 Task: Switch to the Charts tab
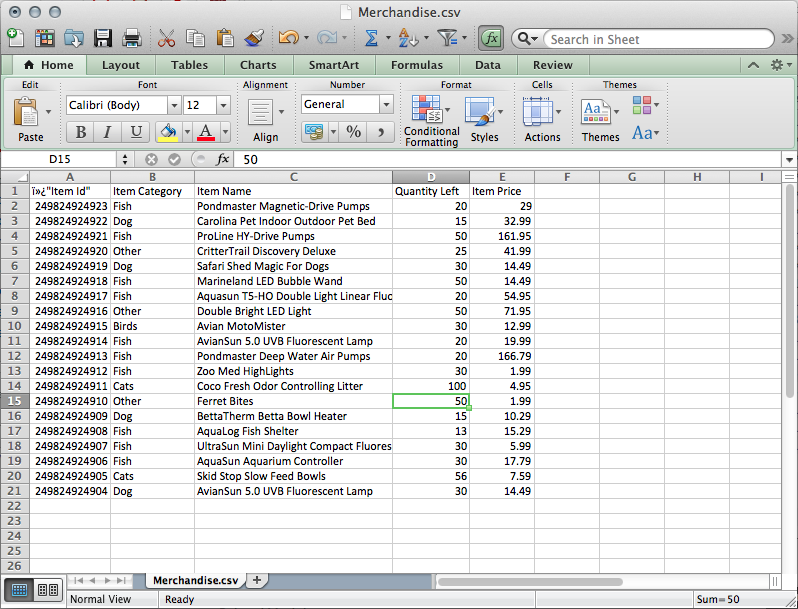(x=258, y=65)
